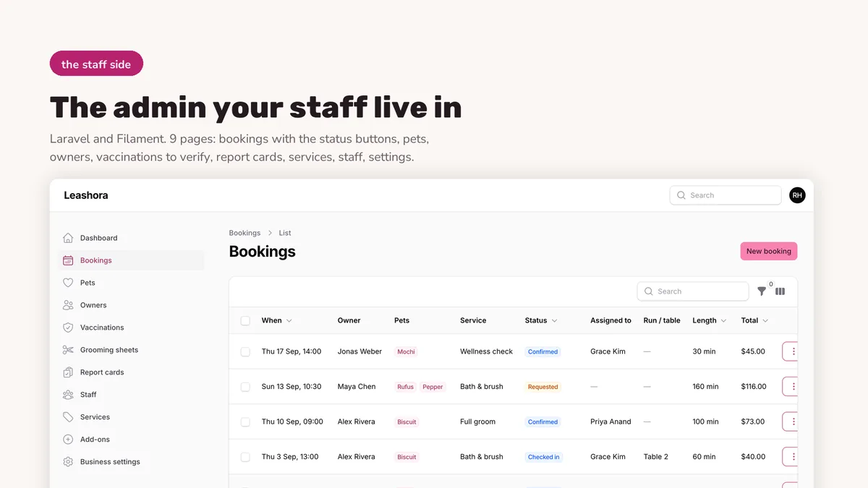Click the Mochi pet tag

pyautogui.click(x=406, y=351)
